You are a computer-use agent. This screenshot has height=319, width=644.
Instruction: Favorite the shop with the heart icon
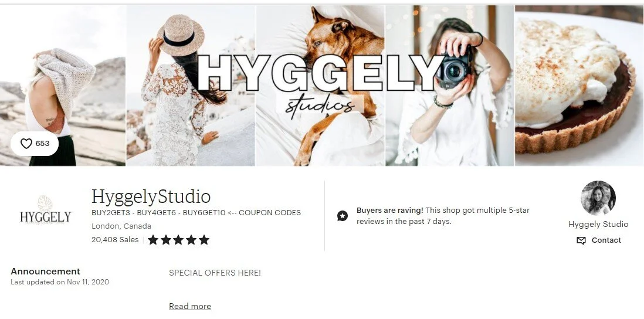26,144
